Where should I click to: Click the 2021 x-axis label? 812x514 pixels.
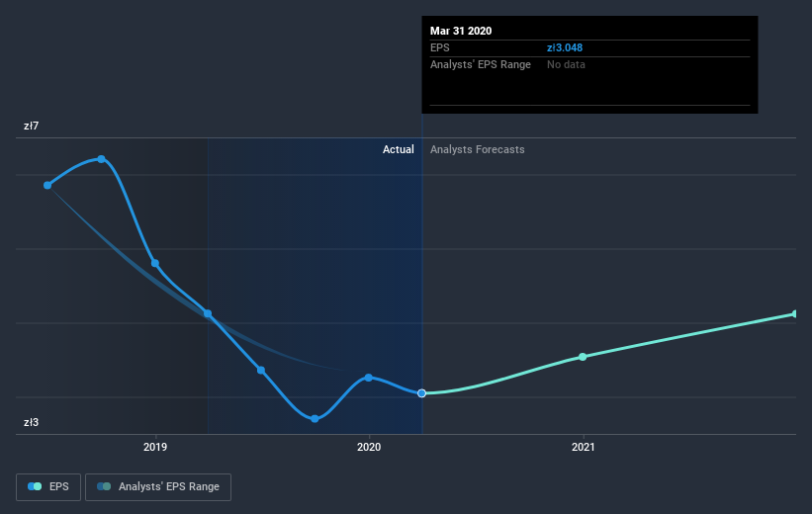tap(584, 447)
